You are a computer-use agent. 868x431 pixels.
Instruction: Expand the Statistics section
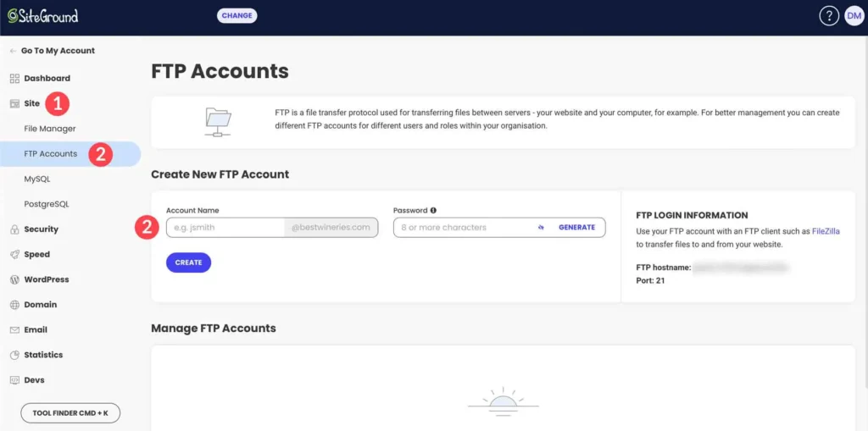(x=44, y=355)
